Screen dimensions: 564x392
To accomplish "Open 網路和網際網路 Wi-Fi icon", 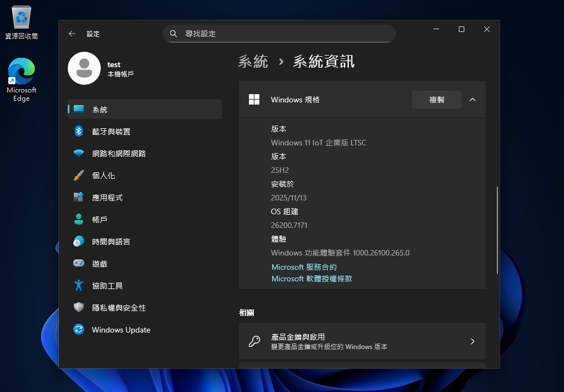I will coord(79,154).
